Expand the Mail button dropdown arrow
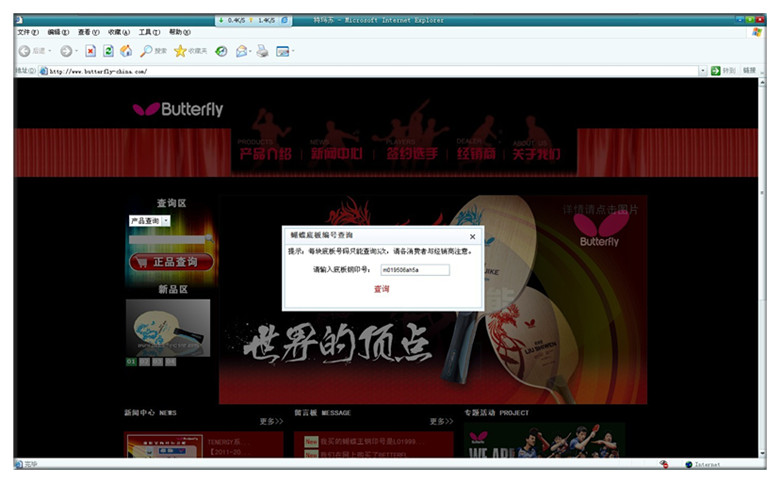The height and width of the screenshot is (483, 780). click(x=250, y=51)
